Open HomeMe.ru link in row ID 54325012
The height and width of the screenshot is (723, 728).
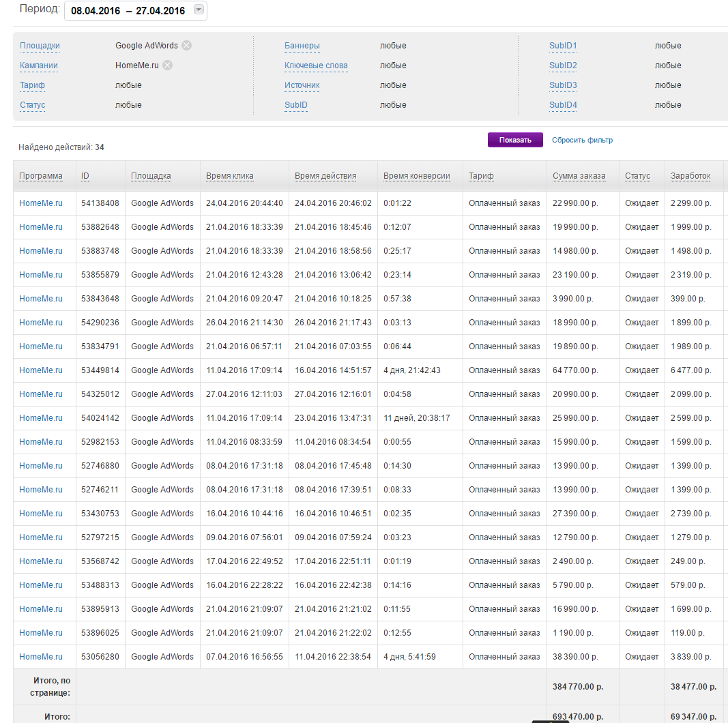[41, 394]
